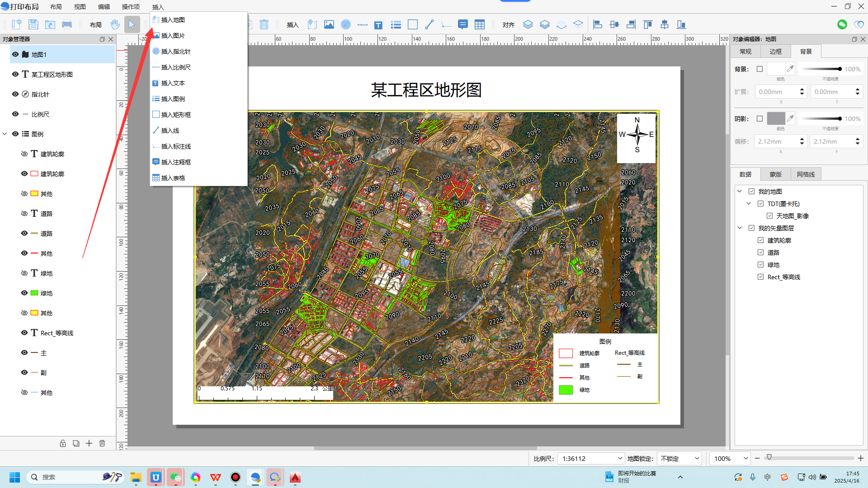Open the 蒙版 tab
The width and height of the screenshot is (868, 488).
[x=776, y=174]
